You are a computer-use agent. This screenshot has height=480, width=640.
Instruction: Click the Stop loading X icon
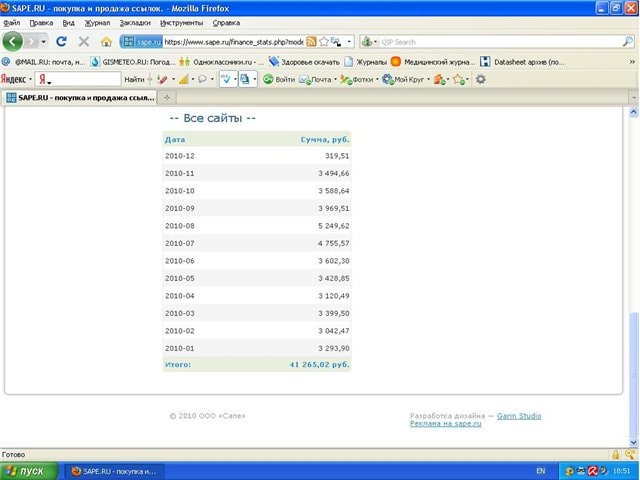click(x=84, y=42)
